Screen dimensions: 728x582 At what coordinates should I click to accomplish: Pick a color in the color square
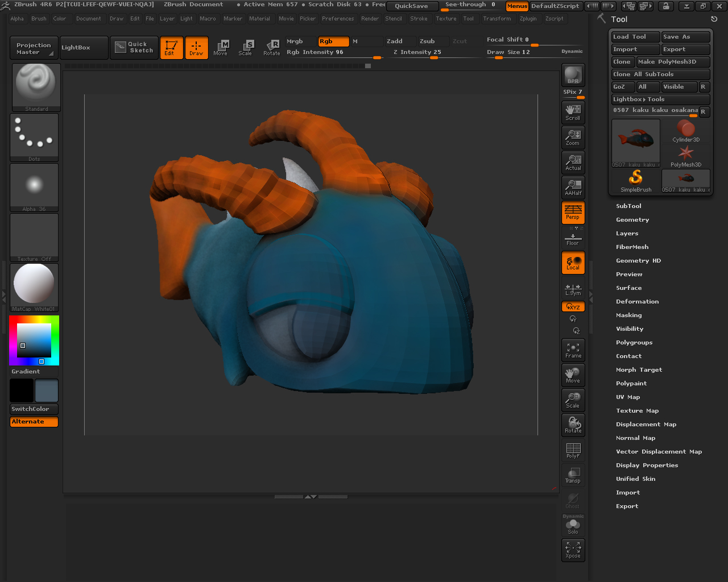pyautogui.click(x=34, y=340)
